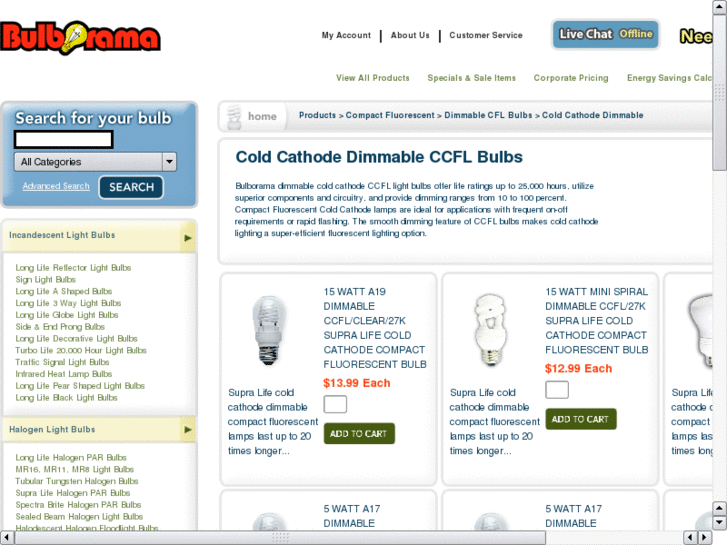The height and width of the screenshot is (545, 727).
Task: Open Long Life Black Light Bulbs
Action: click(x=66, y=398)
